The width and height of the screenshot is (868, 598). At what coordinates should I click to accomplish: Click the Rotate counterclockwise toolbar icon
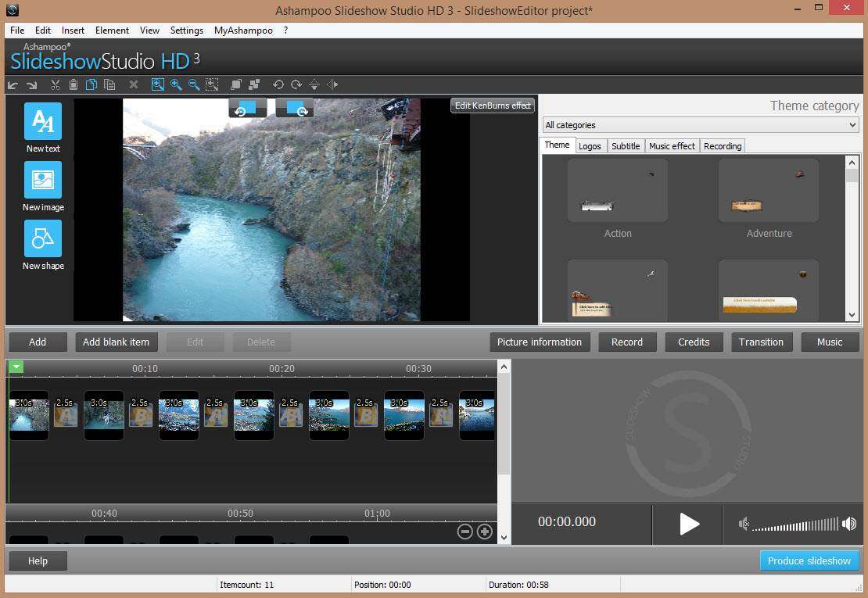278,84
